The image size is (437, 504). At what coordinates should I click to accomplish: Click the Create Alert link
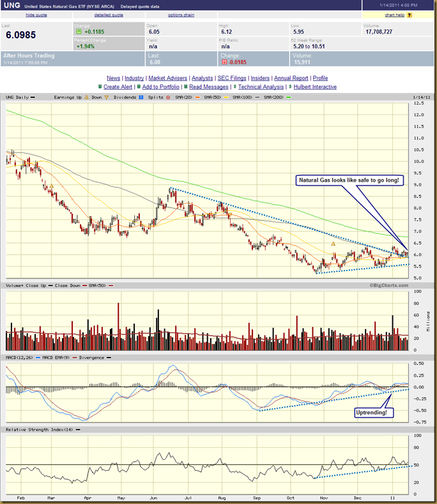coord(118,87)
